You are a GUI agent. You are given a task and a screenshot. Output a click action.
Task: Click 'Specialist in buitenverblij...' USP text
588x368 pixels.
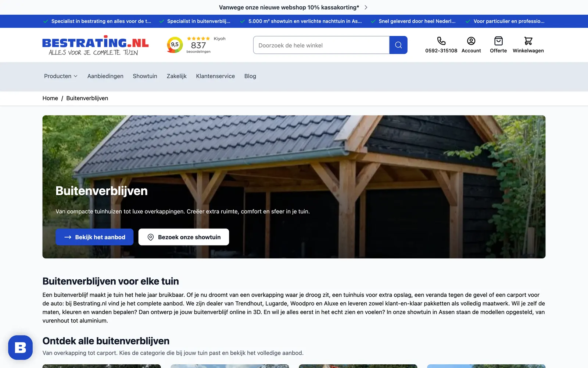(x=199, y=21)
